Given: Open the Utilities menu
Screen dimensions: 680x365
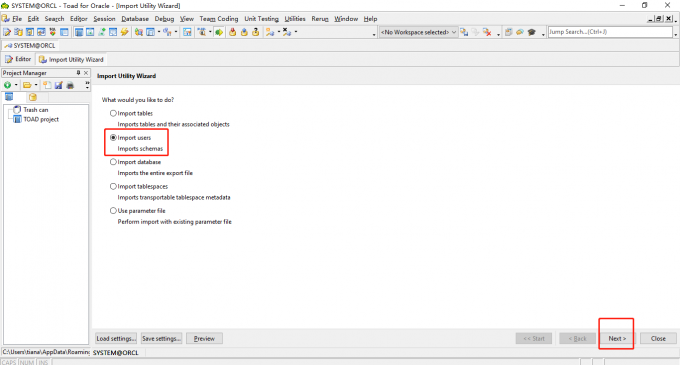Looking at the screenshot, I should [x=295, y=19].
